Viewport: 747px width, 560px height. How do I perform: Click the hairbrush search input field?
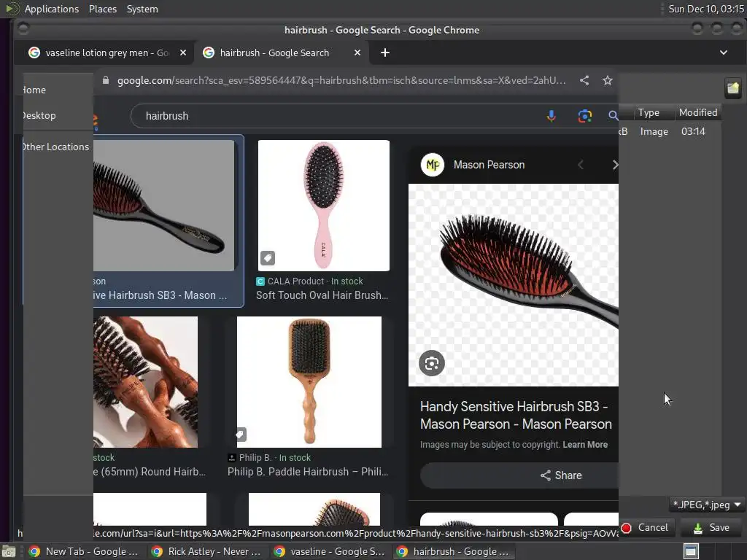pyautogui.click(x=333, y=116)
